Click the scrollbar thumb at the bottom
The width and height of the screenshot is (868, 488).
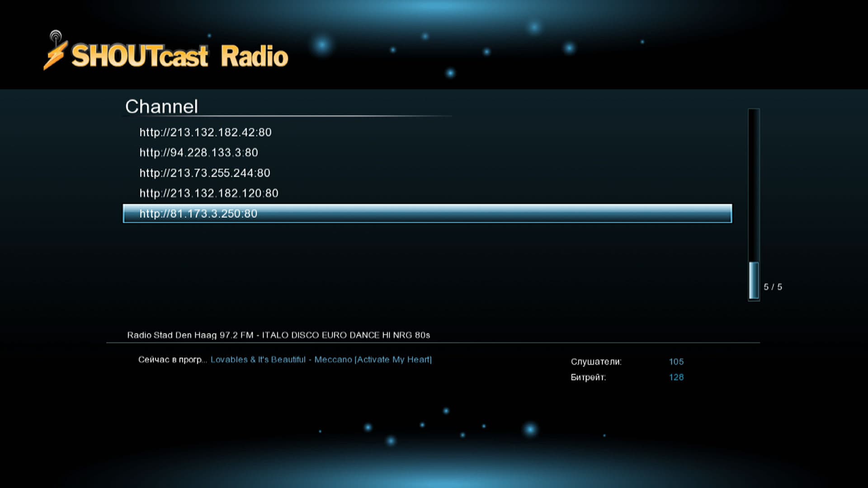pos(754,280)
